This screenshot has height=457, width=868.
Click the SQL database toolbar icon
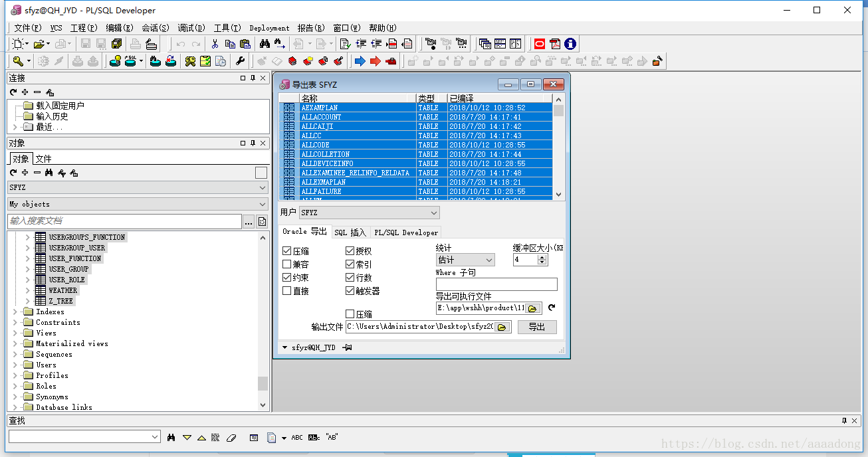point(130,61)
